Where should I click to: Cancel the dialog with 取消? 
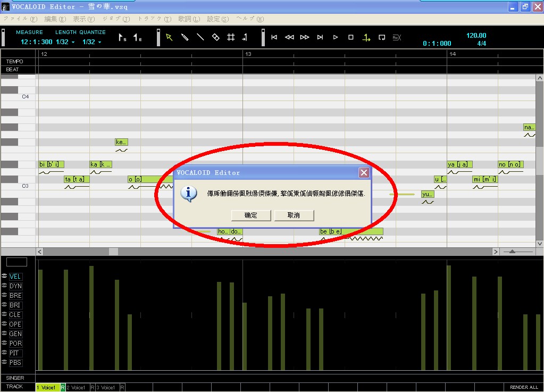coord(294,215)
